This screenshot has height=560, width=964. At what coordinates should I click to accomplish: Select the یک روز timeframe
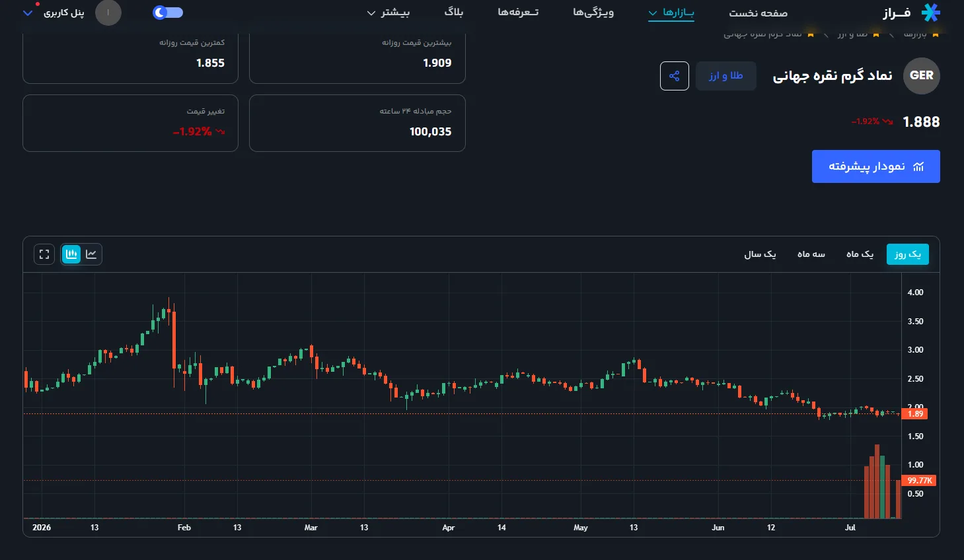point(907,254)
